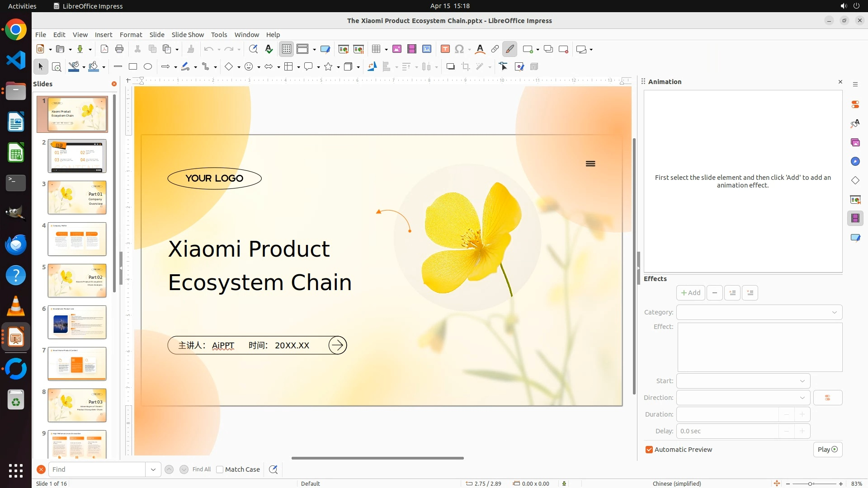The height and width of the screenshot is (488, 868).
Task: Disable the Automatic Preview checkbox
Action: point(649,450)
